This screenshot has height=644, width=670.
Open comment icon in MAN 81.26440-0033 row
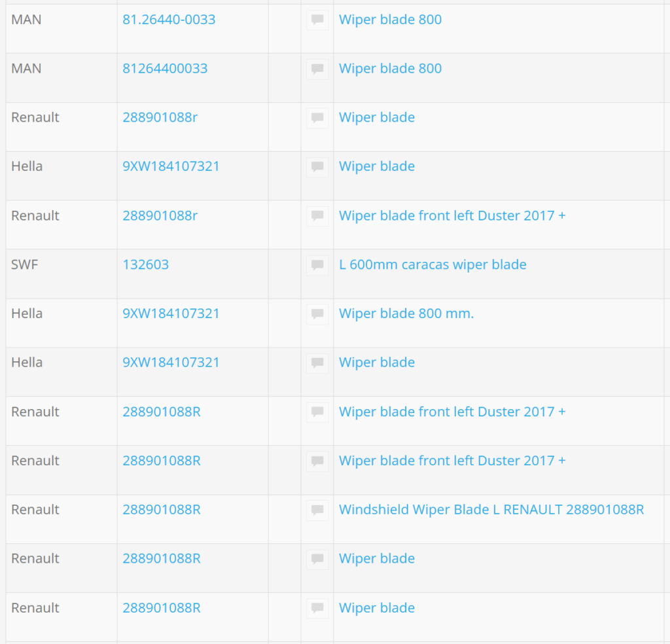coord(317,20)
